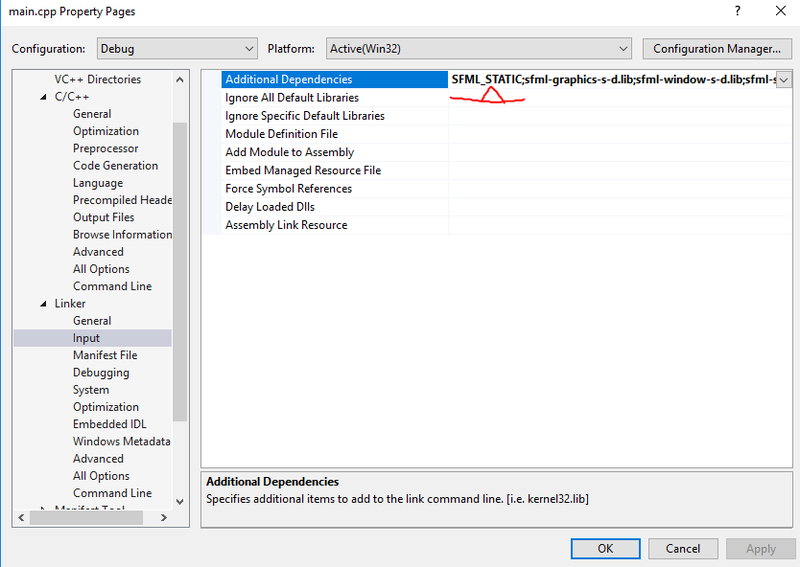Click the Configuration Manager button

pos(717,48)
